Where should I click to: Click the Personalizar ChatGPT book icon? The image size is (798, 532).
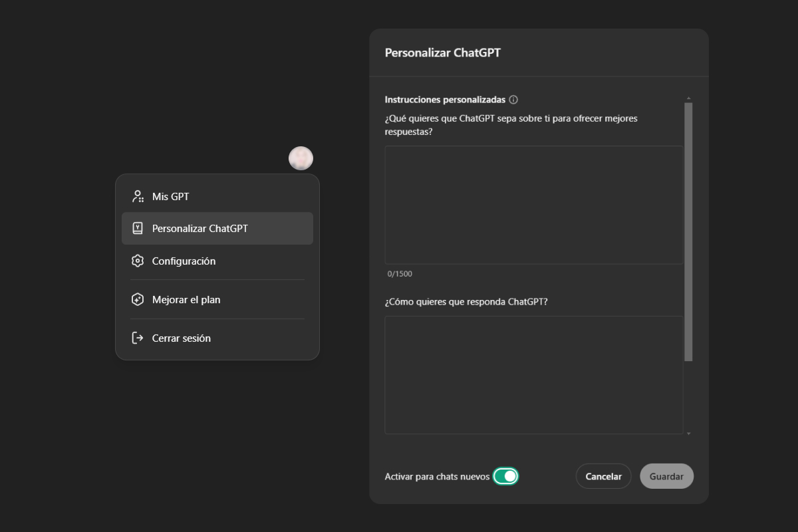[138, 228]
